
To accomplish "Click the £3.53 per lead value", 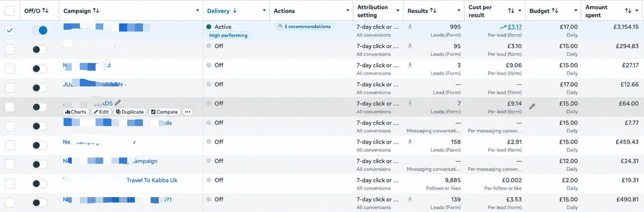I will coord(515,199).
